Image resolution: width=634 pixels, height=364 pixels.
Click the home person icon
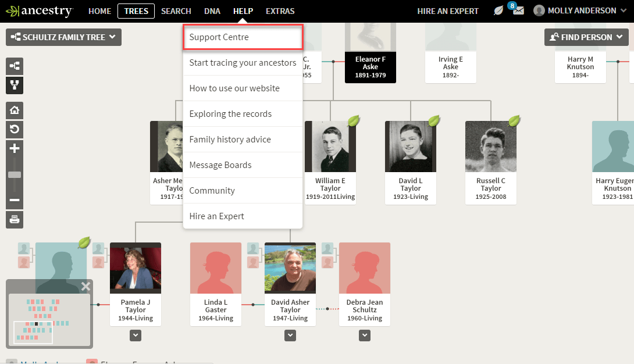(x=15, y=110)
